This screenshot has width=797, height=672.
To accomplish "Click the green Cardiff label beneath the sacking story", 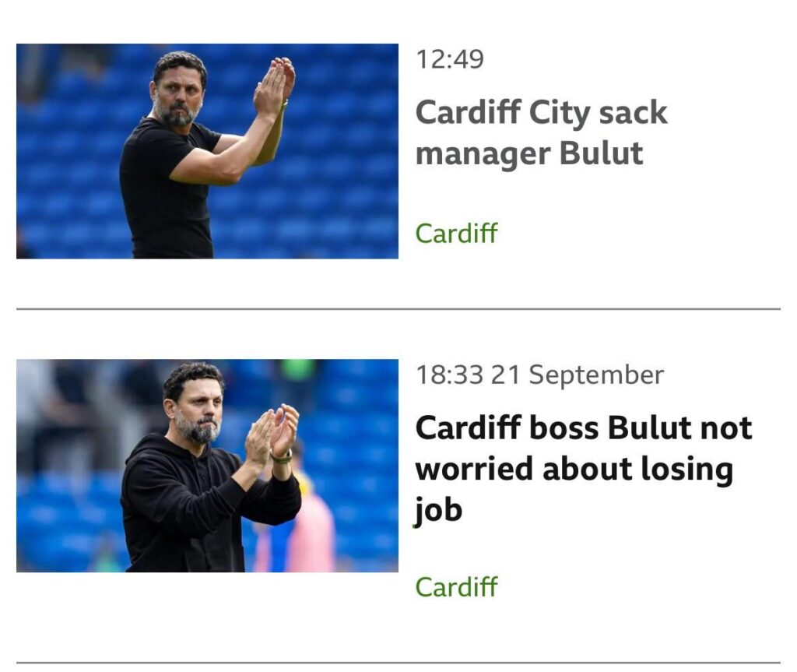I will [455, 233].
